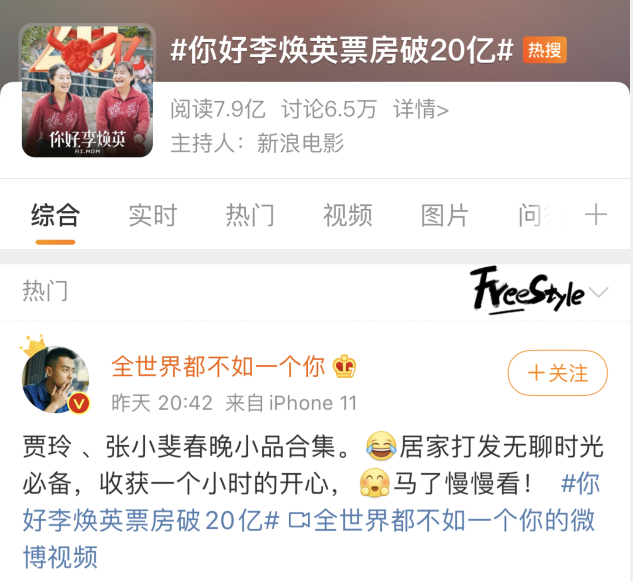Tap the 热搜 orange badge

(x=545, y=50)
